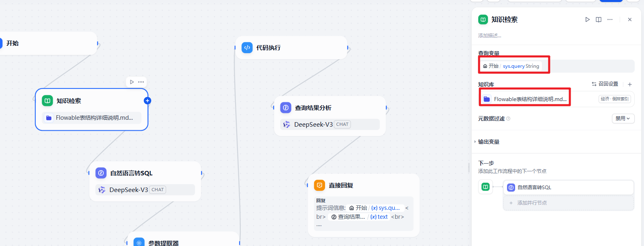Select the 开始 start node
644x246 pixels.
coord(49,43)
